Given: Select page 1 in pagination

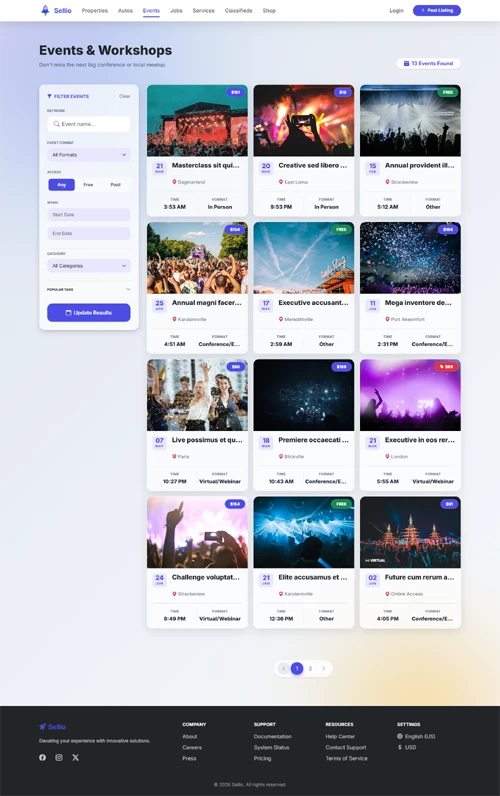Looking at the screenshot, I should 297,669.
